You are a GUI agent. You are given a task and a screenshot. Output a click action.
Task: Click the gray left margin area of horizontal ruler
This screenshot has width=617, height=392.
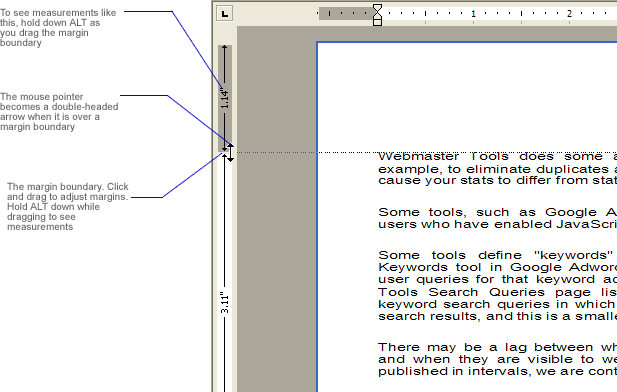click(x=345, y=13)
